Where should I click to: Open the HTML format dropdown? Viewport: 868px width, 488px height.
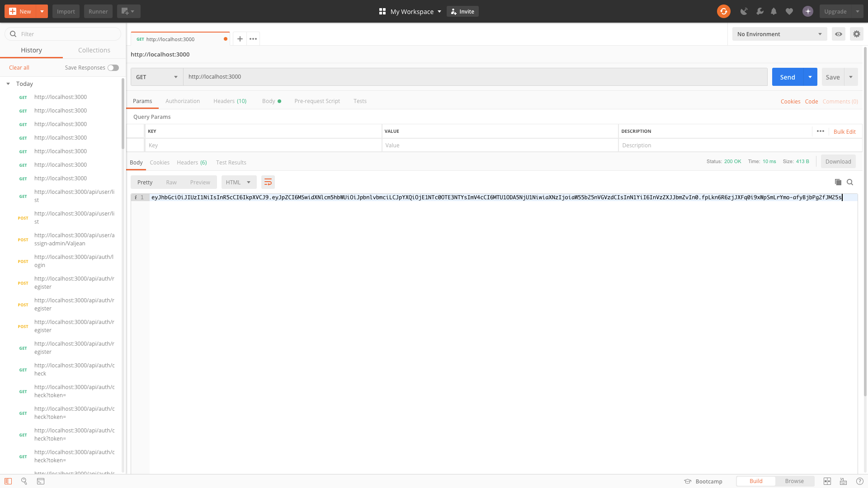pos(238,182)
